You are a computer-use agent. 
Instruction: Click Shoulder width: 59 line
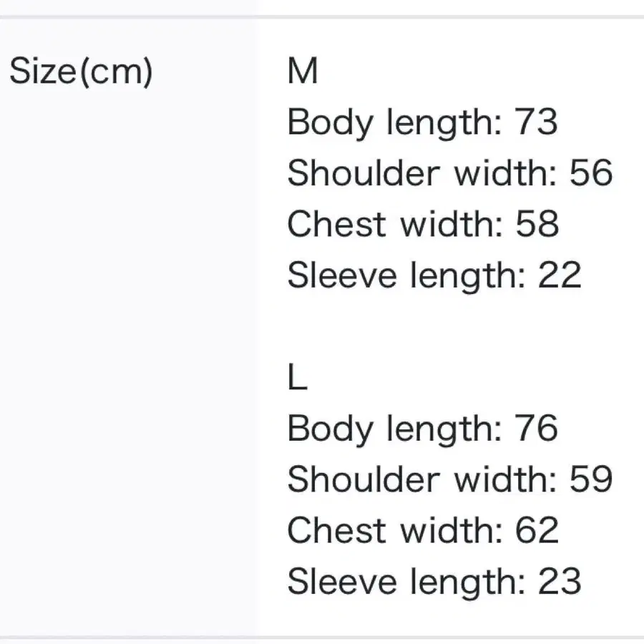tap(450, 479)
